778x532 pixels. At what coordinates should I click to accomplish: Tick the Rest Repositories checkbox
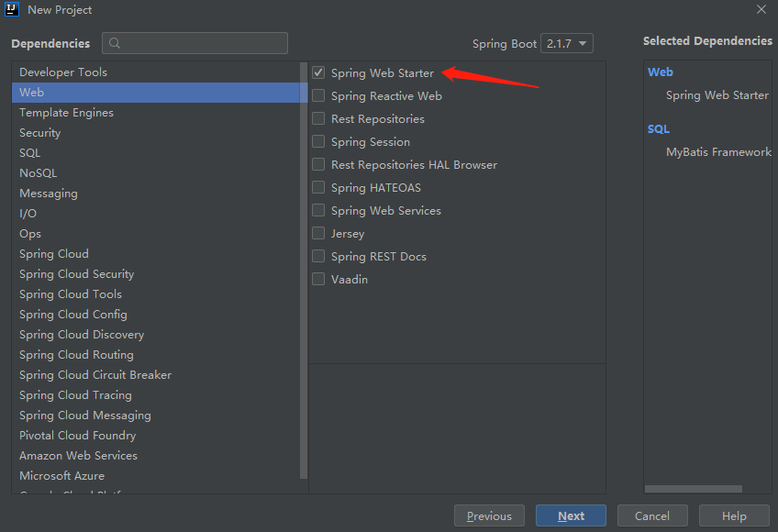point(318,118)
